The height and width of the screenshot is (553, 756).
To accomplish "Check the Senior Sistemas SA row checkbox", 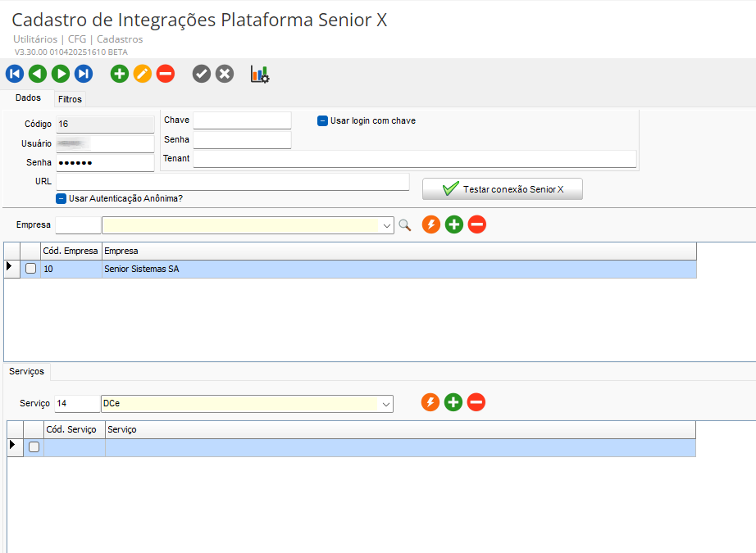I will [31, 269].
